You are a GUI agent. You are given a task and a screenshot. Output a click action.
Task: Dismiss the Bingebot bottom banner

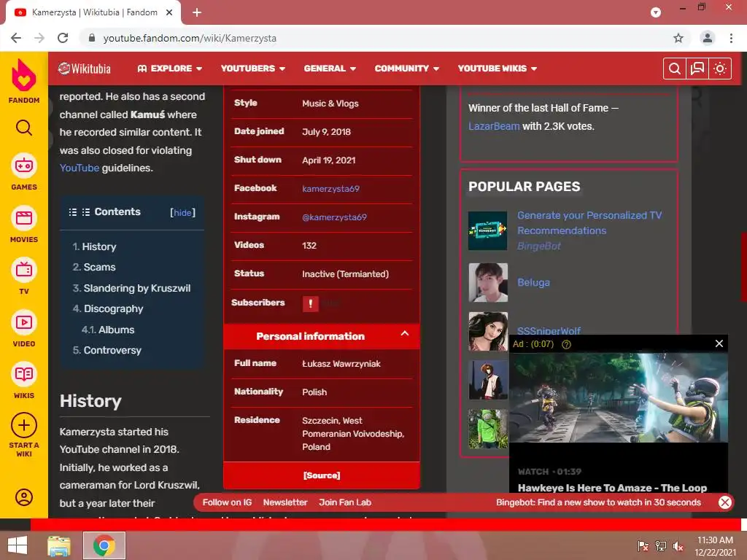click(724, 502)
